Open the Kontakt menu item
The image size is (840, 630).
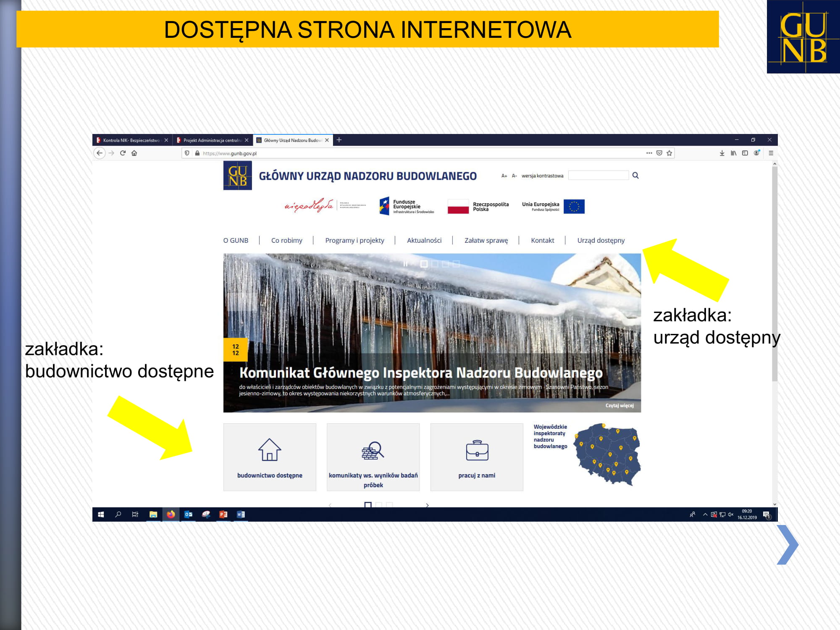pyautogui.click(x=543, y=240)
